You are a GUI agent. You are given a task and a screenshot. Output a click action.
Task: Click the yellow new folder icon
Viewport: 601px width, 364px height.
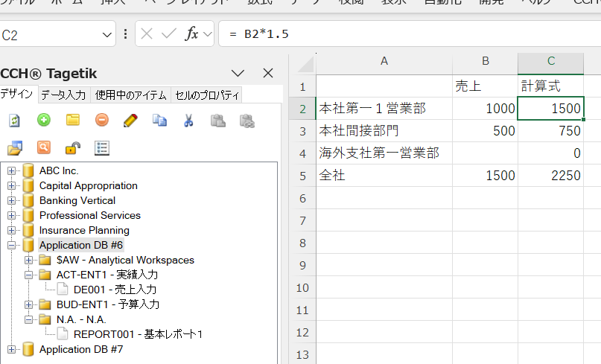click(x=72, y=120)
